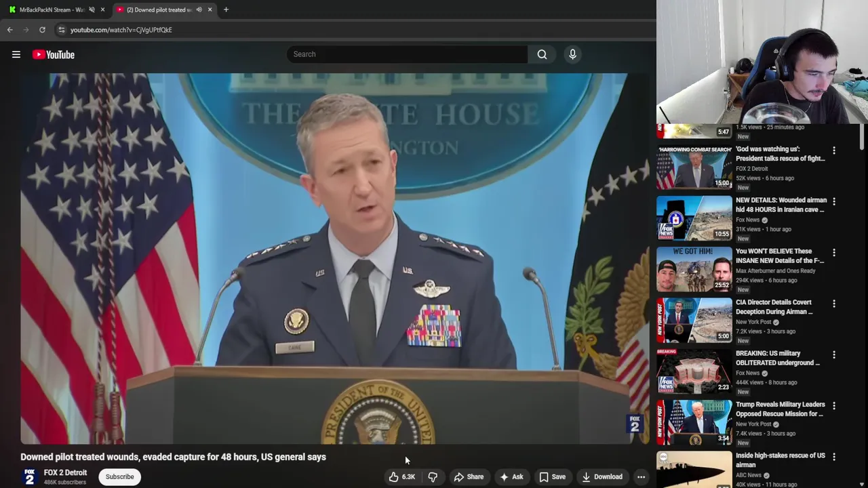Click Fox News channel on NEW DETAILS video
Screen dimensions: 868x488
pos(748,220)
